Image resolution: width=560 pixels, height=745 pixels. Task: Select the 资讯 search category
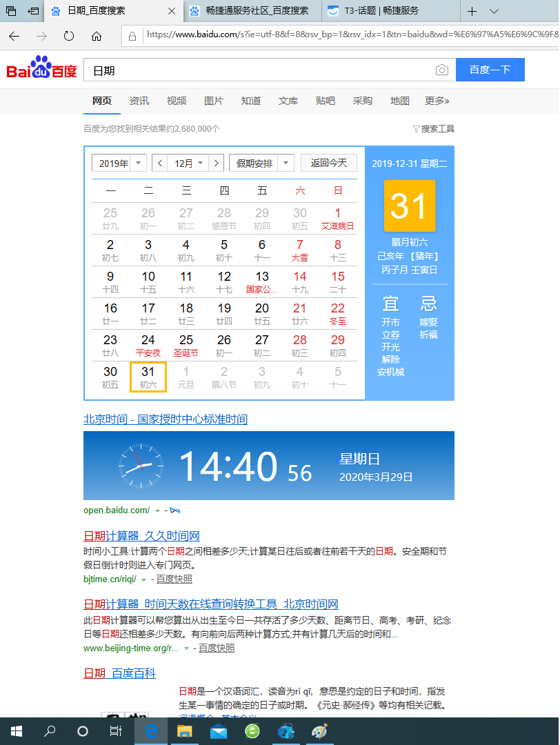139,101
